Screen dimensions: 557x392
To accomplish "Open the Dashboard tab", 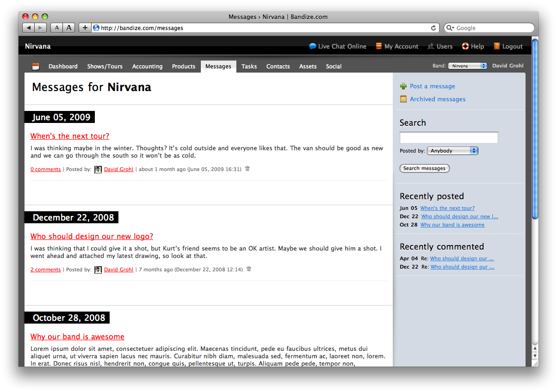I will coord(63,67).
